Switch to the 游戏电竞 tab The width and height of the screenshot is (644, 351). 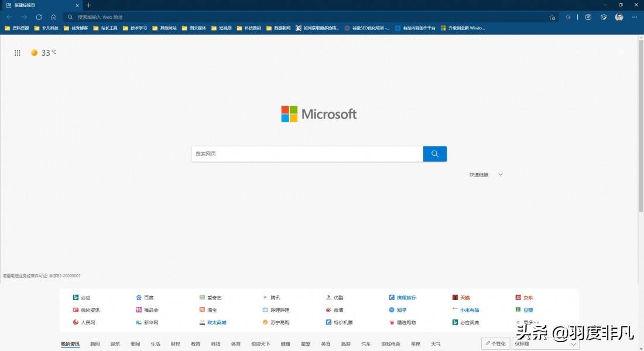390,344
